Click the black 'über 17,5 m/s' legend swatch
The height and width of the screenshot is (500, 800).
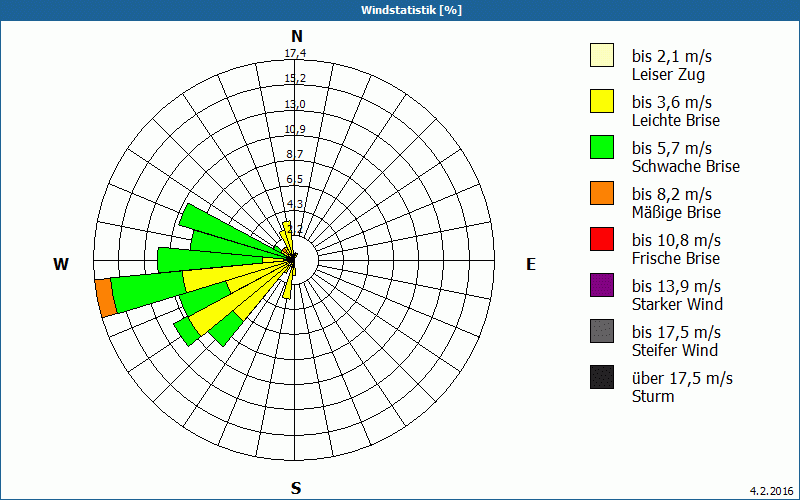click(602, 377)
